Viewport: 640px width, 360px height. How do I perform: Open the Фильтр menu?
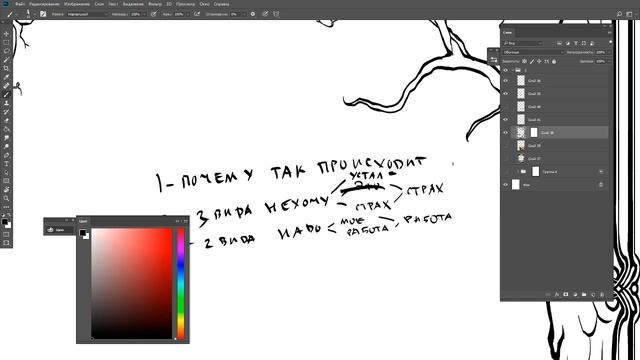tap(155, 4)
